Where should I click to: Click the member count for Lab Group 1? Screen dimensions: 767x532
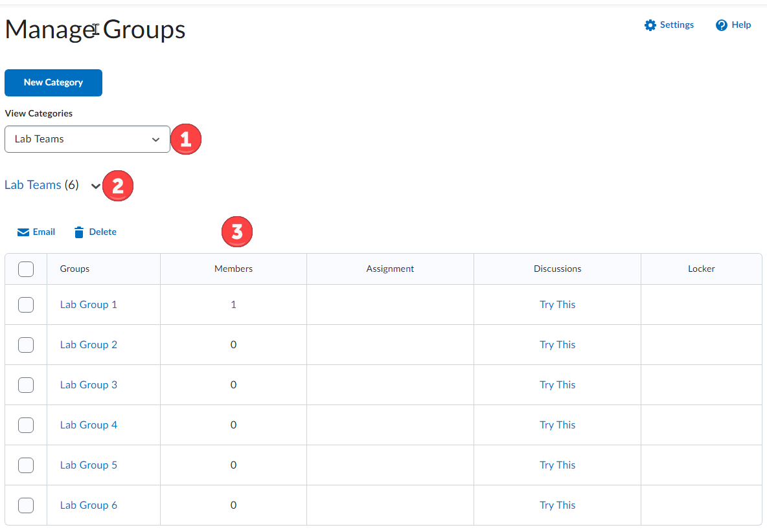233,305
